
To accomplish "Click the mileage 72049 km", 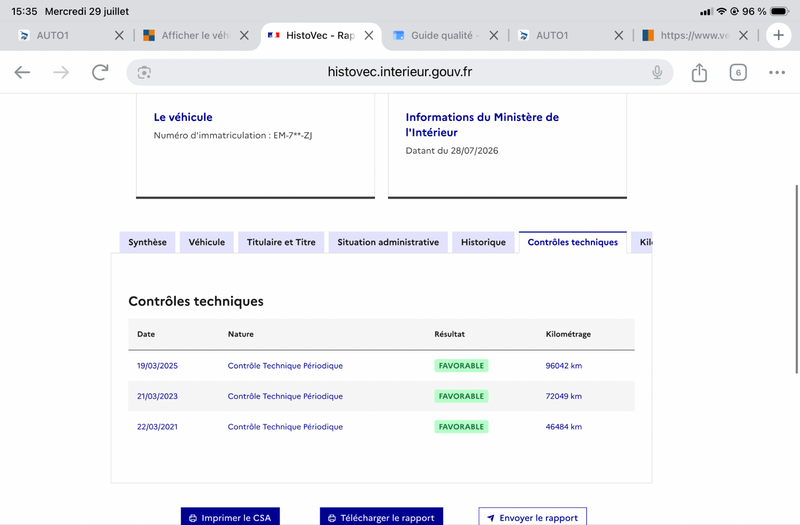I will click(x=564, y=396).
